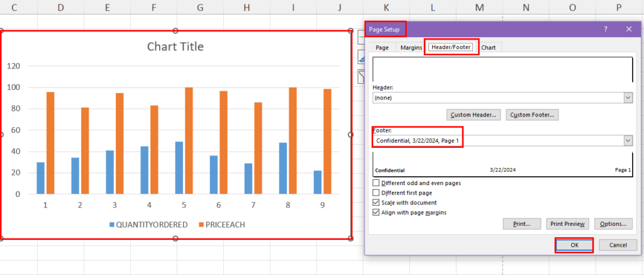Click the chart's top-right corner sizing handle

click(x=351, y=31)
